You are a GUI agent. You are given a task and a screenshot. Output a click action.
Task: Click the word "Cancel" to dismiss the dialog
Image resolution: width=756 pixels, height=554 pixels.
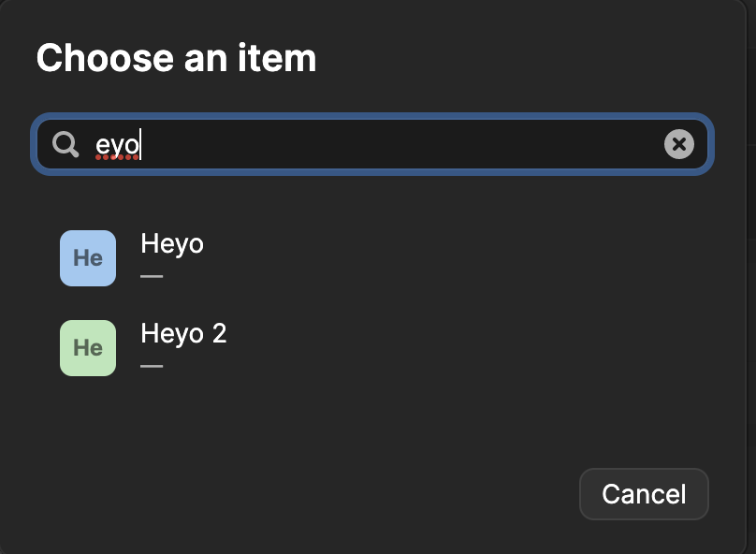tap(644, 494)
